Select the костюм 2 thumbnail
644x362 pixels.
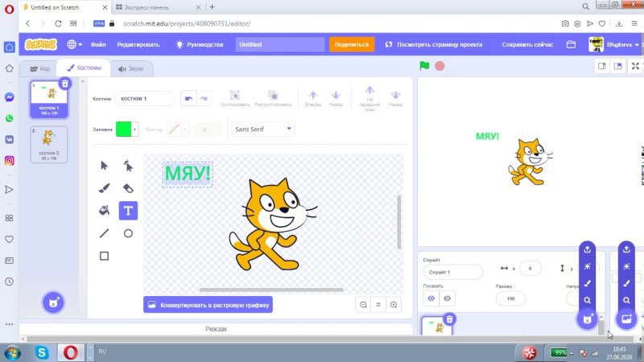click(x=49, y=143)
